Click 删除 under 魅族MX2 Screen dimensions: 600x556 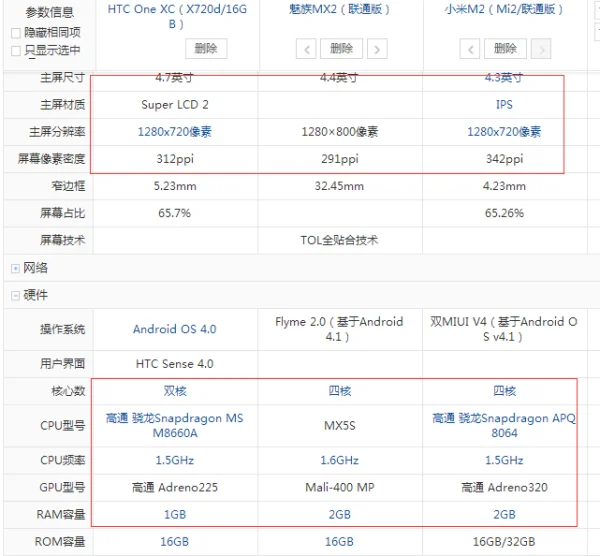[341, 49]
